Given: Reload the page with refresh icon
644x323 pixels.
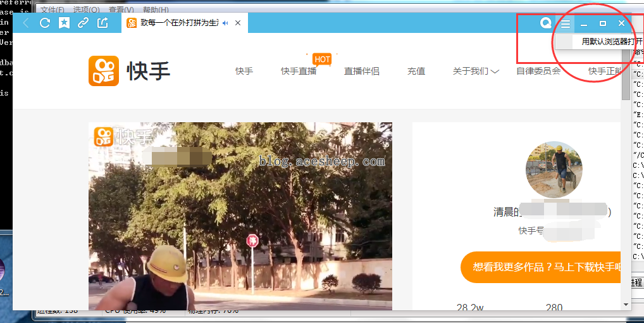Looking at the screenshot, I should tap(45, 23).
